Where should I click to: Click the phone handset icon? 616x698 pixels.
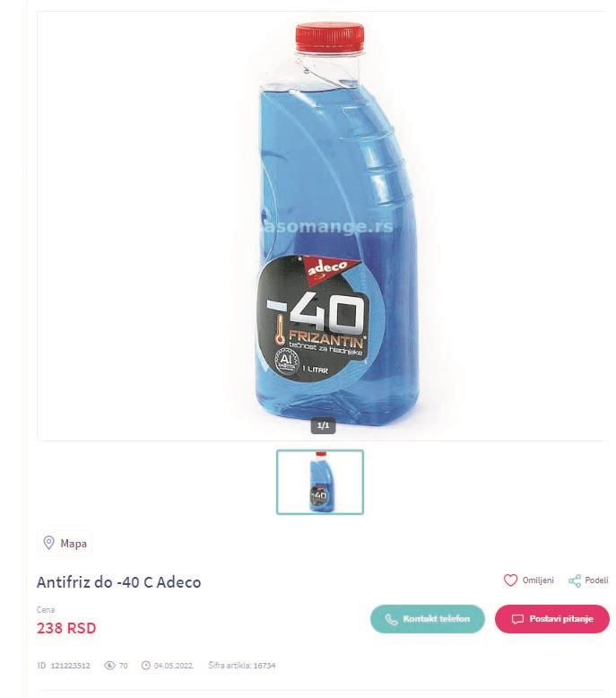(x=391, y=619)
